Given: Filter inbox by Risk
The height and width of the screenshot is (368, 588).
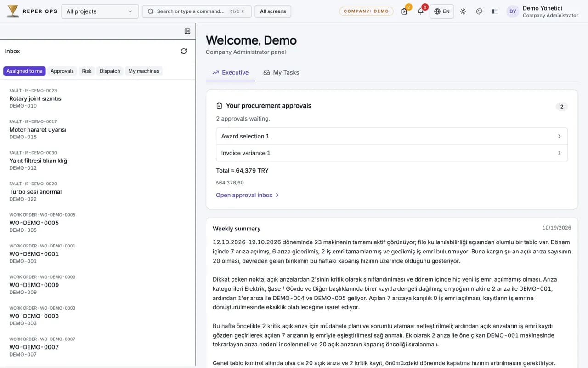Looking at the screenshot, I should 87,71.
